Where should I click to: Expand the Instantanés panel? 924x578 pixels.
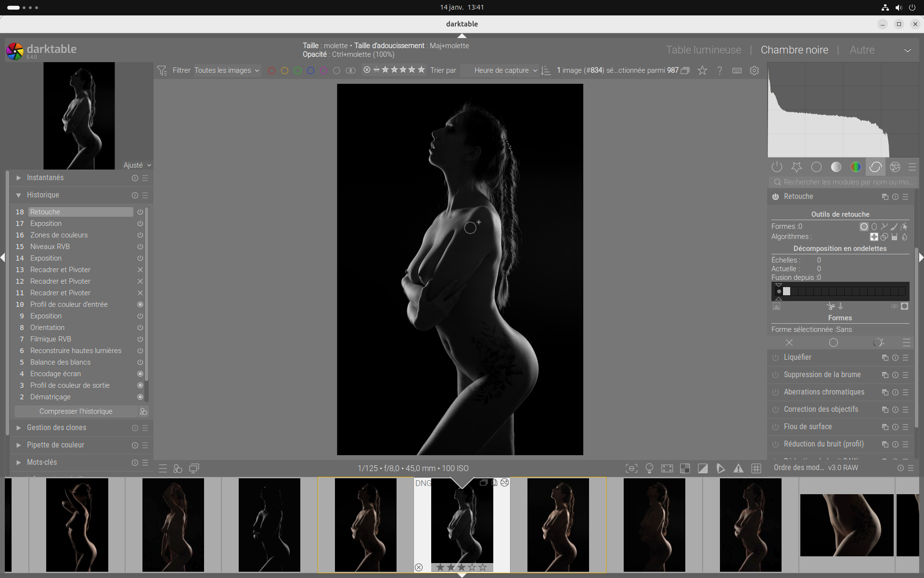tap(45, 178)
